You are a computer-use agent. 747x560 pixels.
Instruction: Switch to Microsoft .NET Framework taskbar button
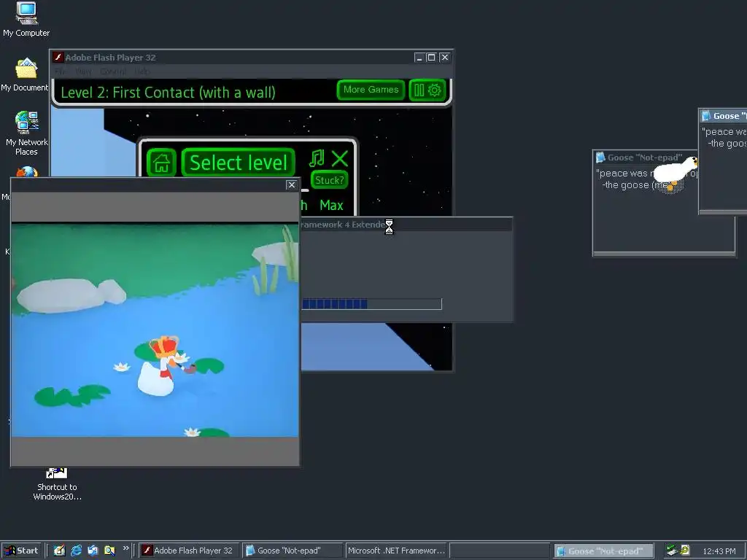pos(396,551)
